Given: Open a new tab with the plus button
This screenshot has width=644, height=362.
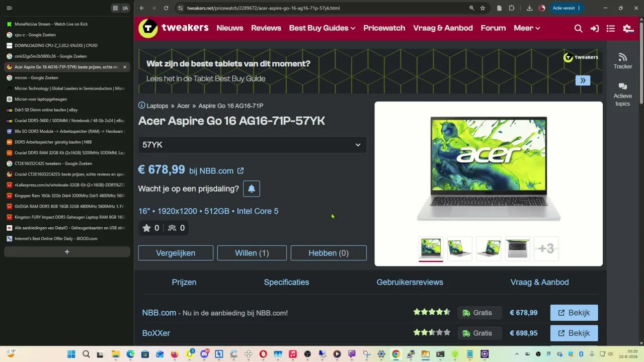Looking at the screenshot, I should tap(67, 252).
